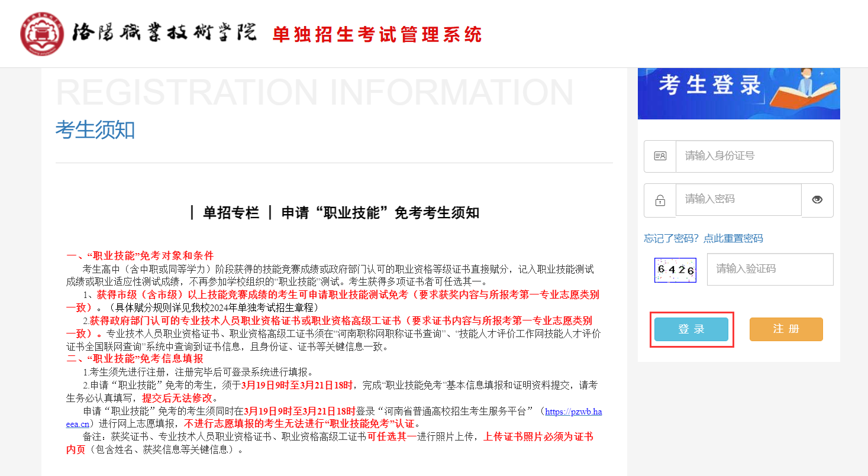The image size is (868, 476).
Task: Click the 洛阳职业技术学院 calligraphy name
Action: point(164,34)
